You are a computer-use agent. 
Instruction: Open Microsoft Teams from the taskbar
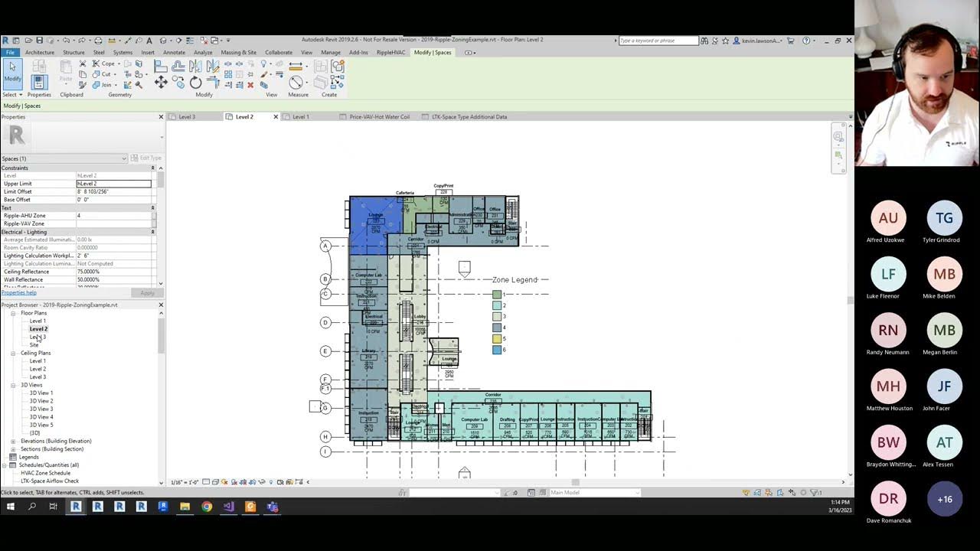point(272,507)
